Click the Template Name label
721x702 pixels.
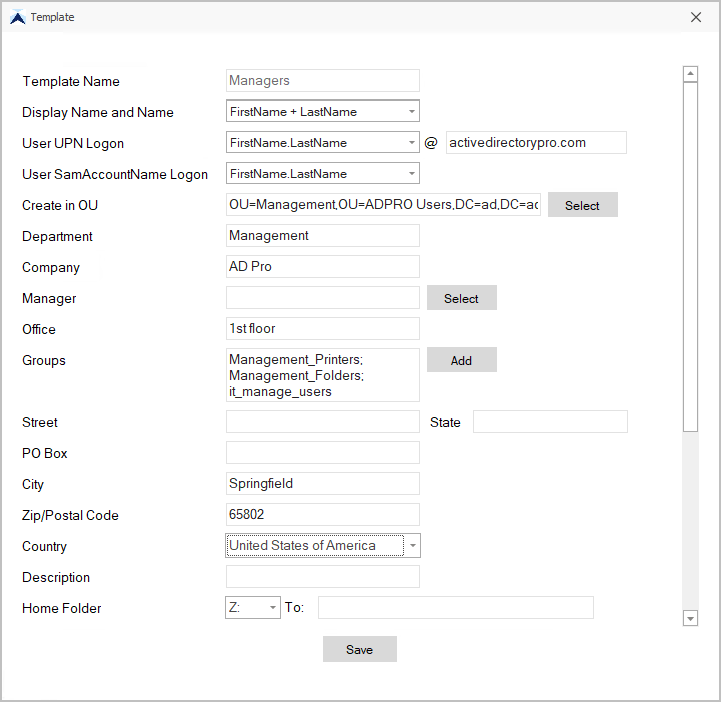tap(71, 81)
